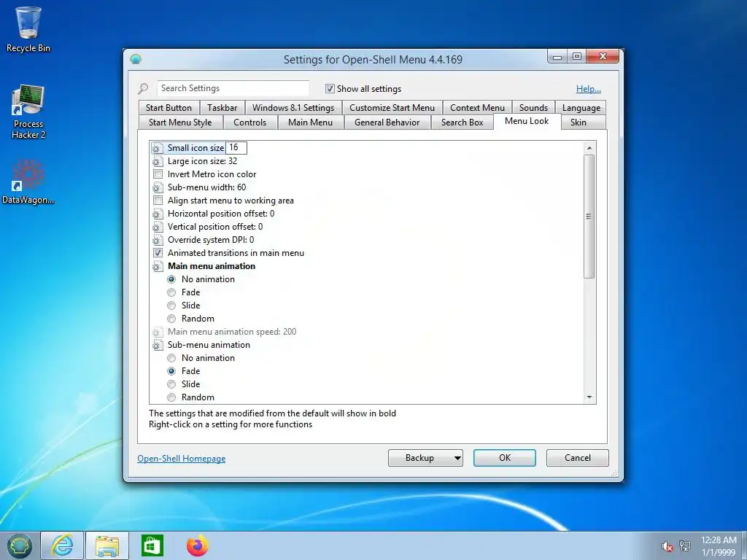The image size is (747, 560).
Task: Open the General Behavior tab
Action: [387, 122]
